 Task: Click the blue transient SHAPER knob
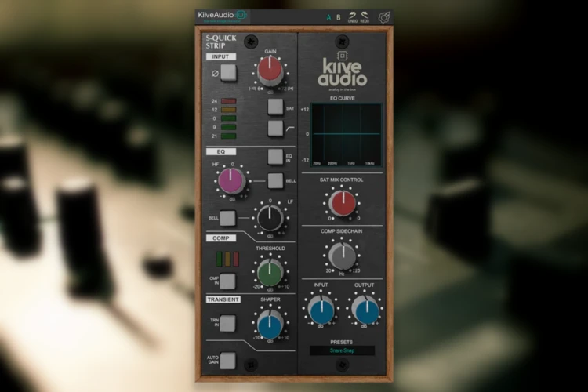click(x=270, y=325)
